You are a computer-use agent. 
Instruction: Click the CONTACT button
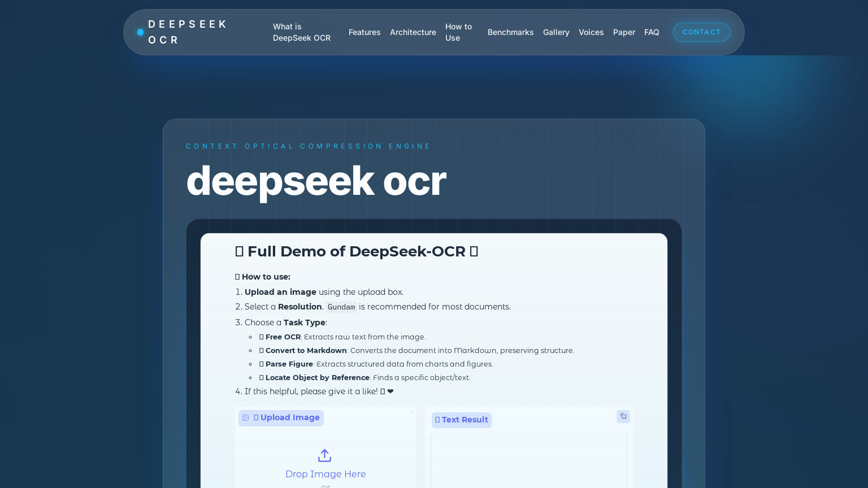(x=702, y=32)
